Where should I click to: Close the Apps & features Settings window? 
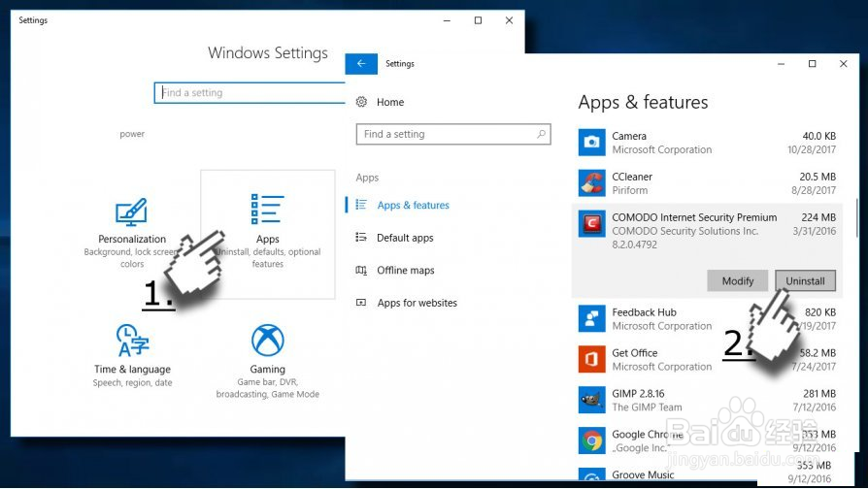[x=843, y=64]
